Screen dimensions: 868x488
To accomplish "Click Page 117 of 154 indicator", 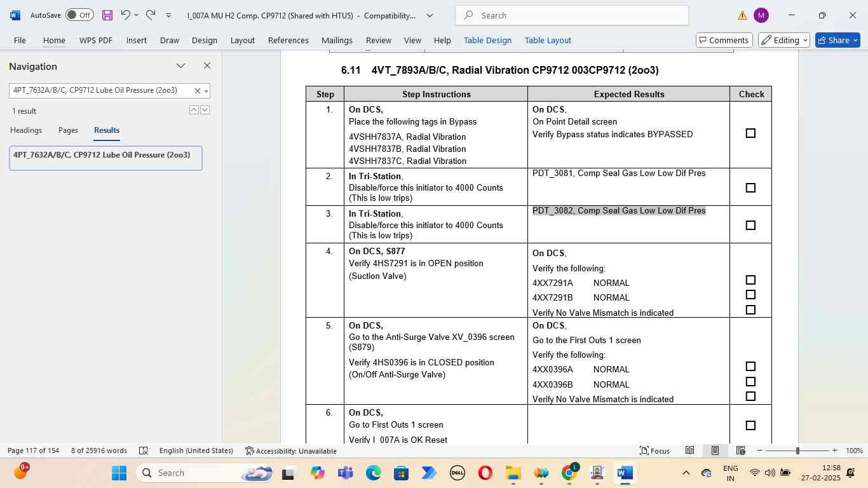I will coord(33,451).
